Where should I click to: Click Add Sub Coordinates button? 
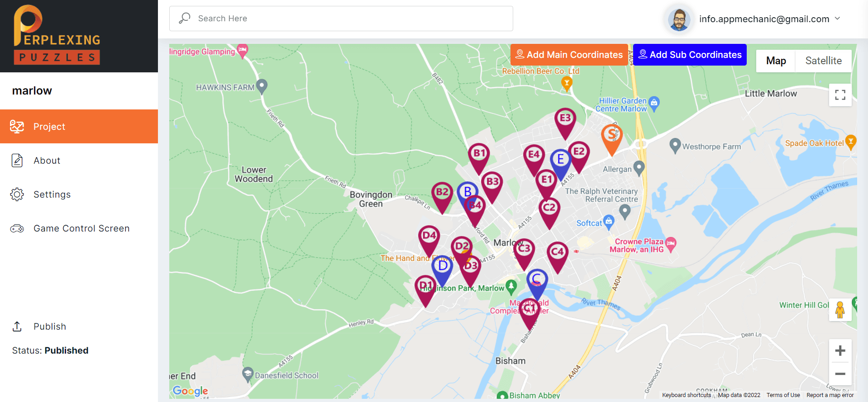coord(690,55)
